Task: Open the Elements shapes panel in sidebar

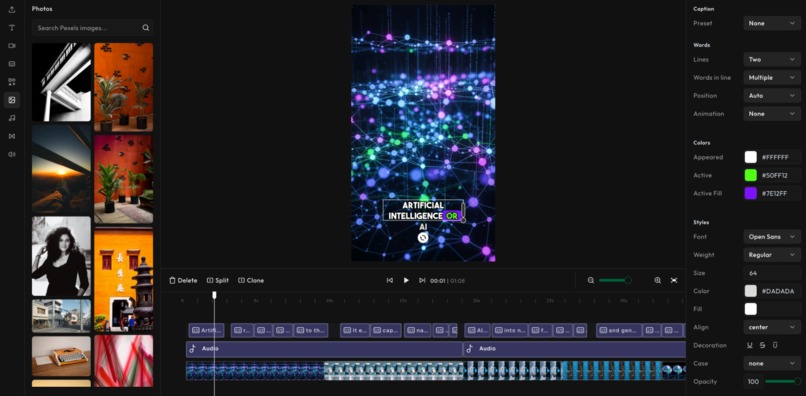Action: point(12,82)
